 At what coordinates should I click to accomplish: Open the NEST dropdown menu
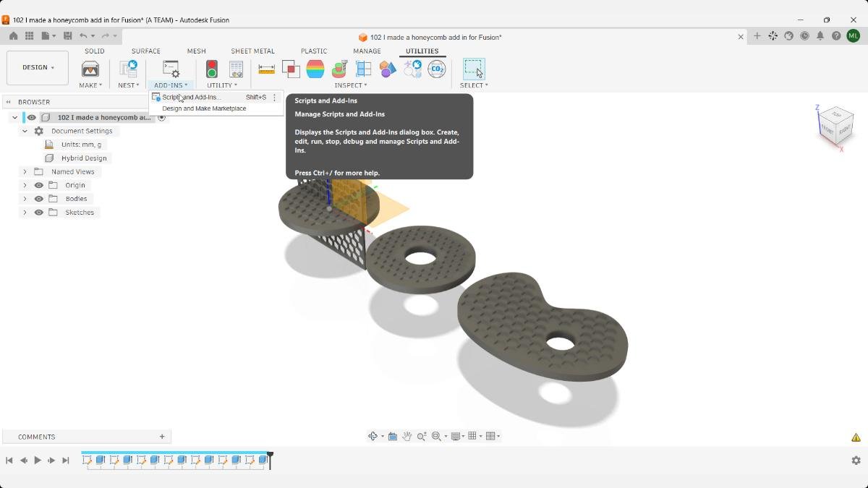coord(128,85)
